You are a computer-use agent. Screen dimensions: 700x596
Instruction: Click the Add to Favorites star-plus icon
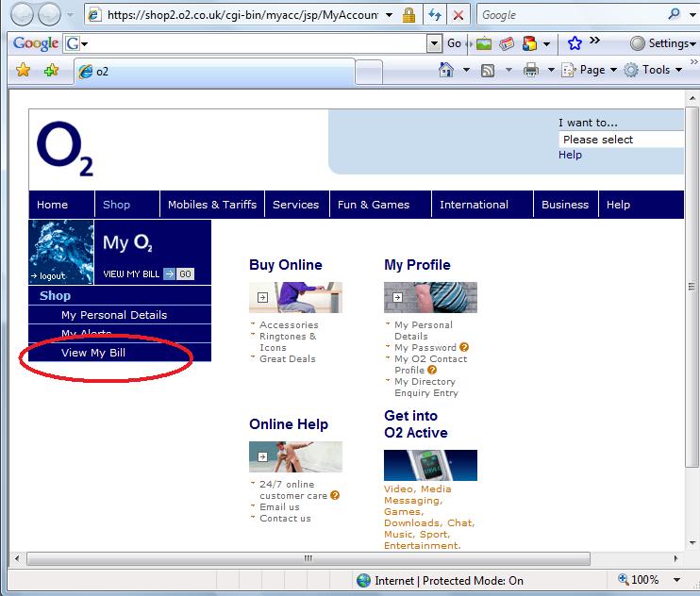(51, 70)
